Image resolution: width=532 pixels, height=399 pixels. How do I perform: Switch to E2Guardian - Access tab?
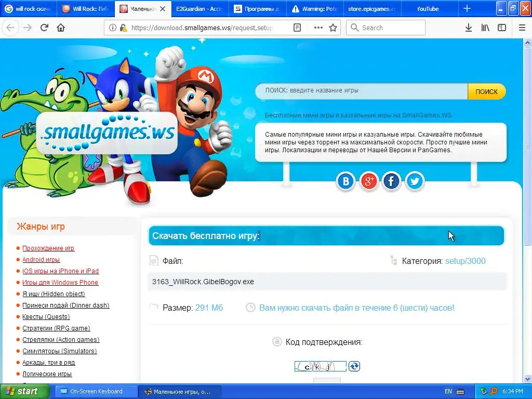pyautogui.click(x=199, y=9)
